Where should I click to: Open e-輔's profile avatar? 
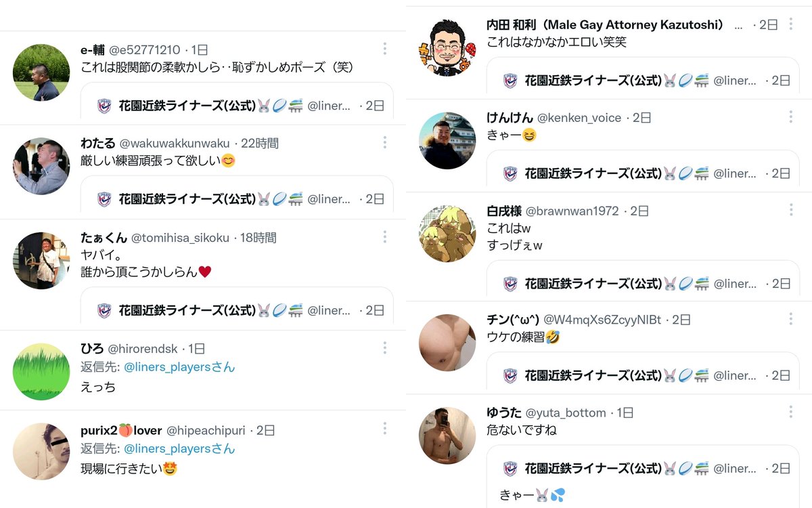[41, 72]
